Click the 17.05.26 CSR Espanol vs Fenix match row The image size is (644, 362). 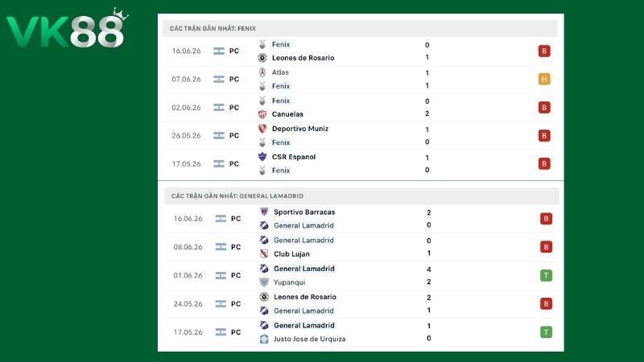coord(361,164)
